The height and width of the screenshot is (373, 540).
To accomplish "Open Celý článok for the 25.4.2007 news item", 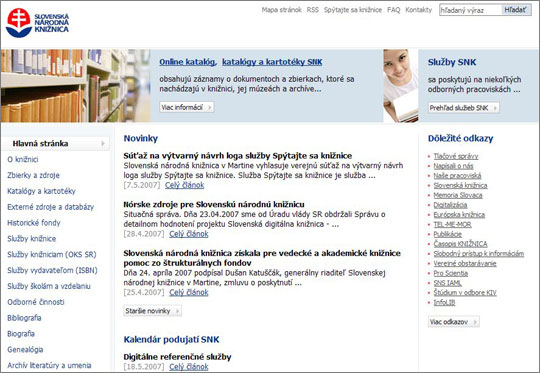I will 189,292.
